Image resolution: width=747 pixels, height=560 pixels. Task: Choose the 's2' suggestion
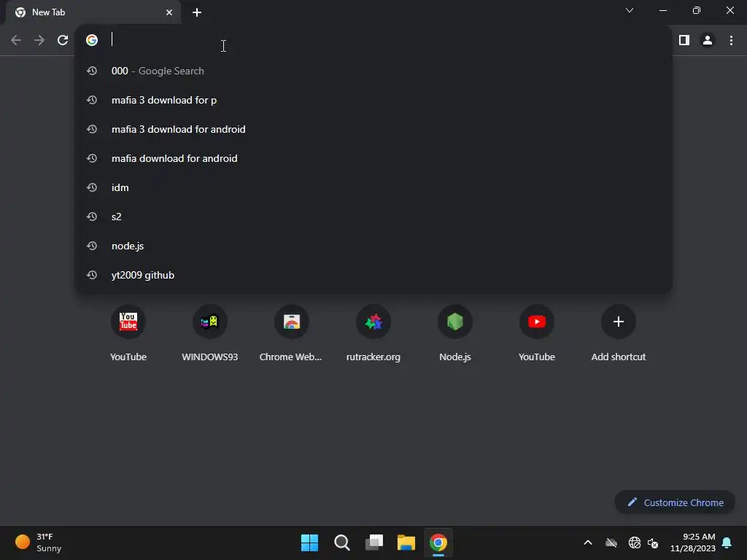374,217
